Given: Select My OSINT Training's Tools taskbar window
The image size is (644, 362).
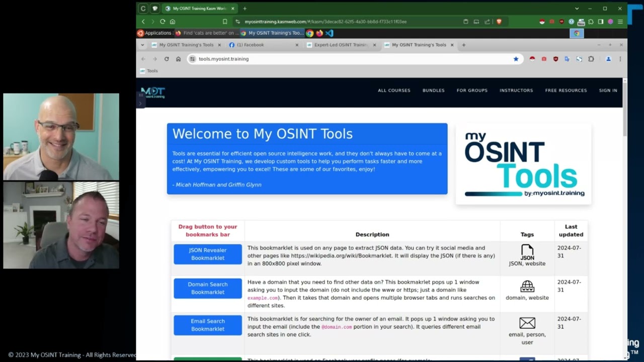Looking at the screenshot, I should pyautogui.click(x=272, y=33).
